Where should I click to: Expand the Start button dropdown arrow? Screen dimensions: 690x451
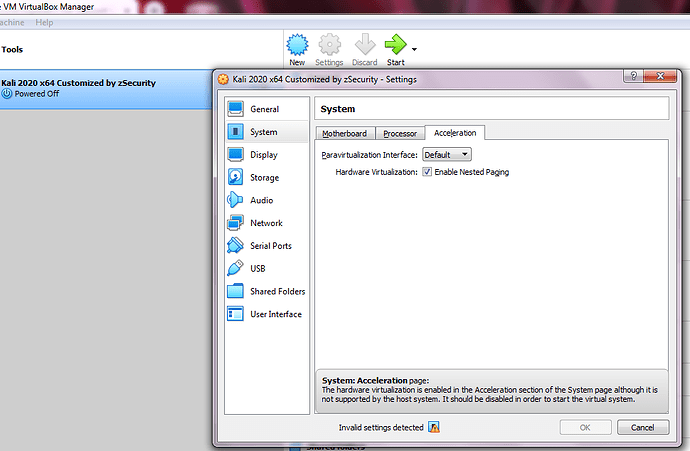point(414,48)
